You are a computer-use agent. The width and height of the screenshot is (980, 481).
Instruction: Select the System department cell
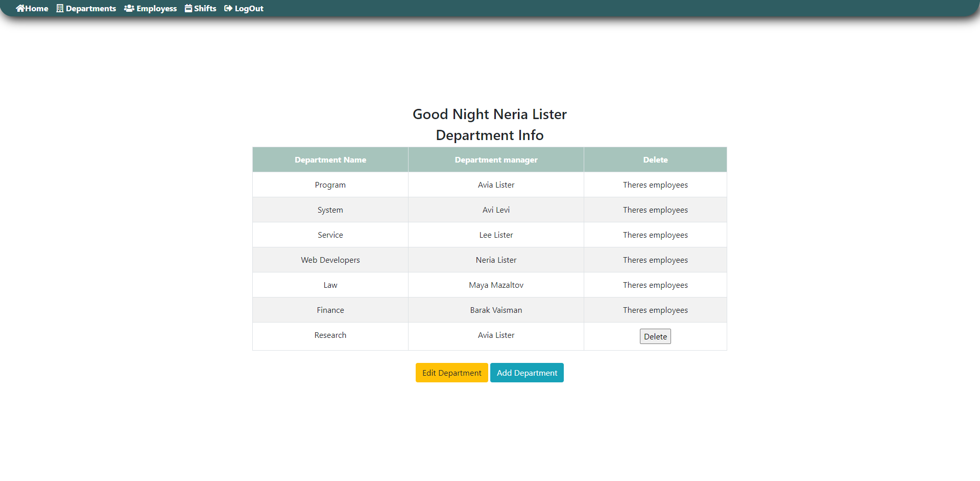330,210
